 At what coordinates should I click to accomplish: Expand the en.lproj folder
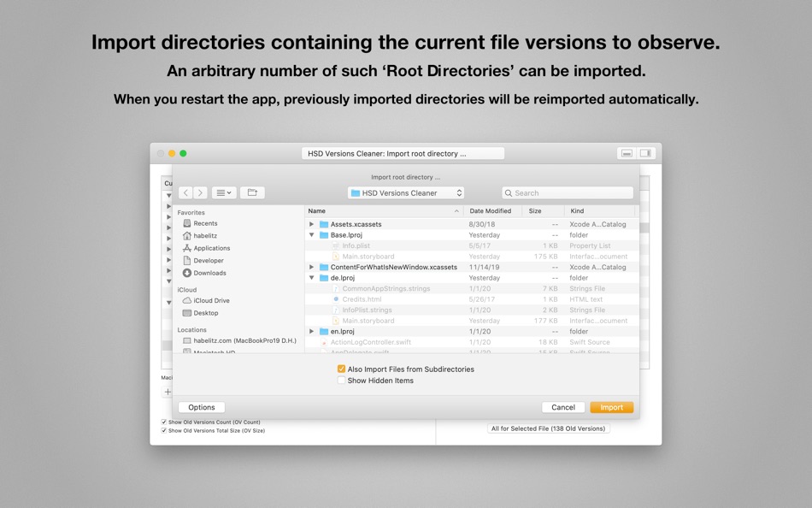click(311, 331)
